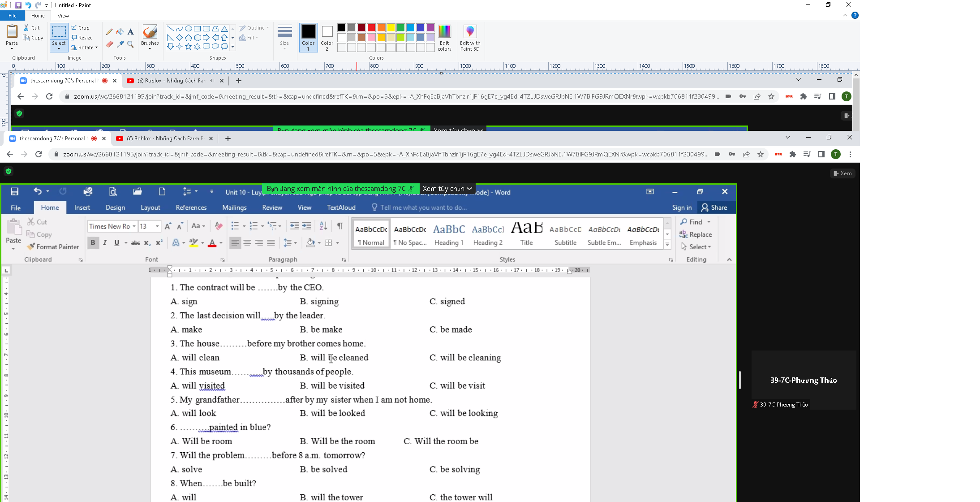The image size is (980, 502).
Task: Click the share icon in front Chrome address bar
Action: 746,154
